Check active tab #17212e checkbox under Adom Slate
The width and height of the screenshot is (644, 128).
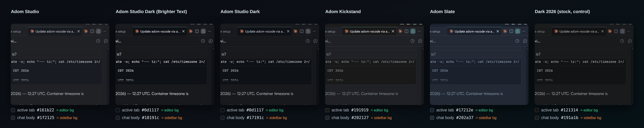tap(432, 110)
